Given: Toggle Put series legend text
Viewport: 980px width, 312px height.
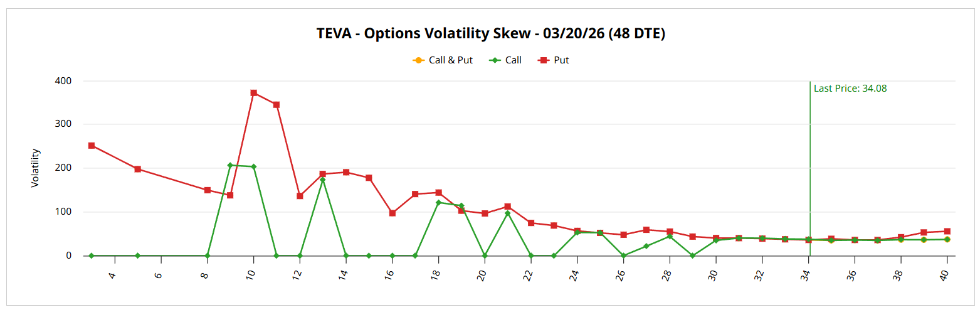Looking at the screenshot, I should pos(561,60).
